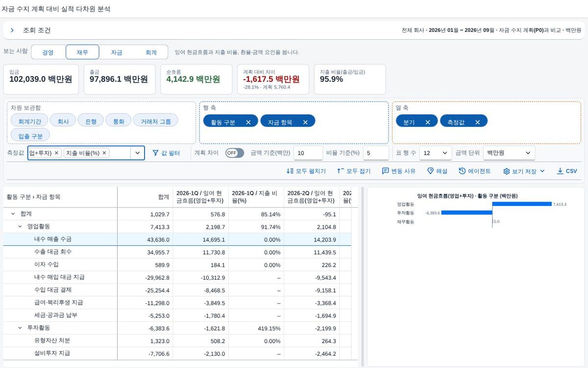Remove 활동 구분 from row axis
The image size is (588, 368).
point(248,122)
